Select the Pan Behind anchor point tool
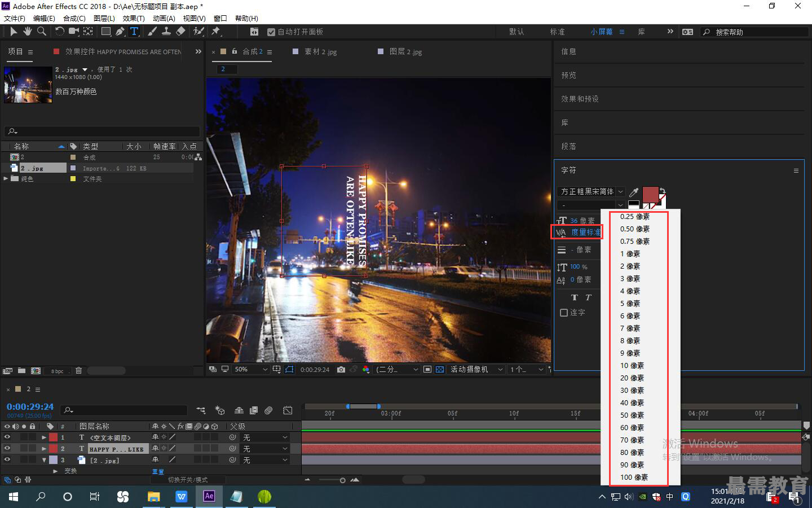The height and width of the screenshot is (508, 812). [x=89, y=32]
